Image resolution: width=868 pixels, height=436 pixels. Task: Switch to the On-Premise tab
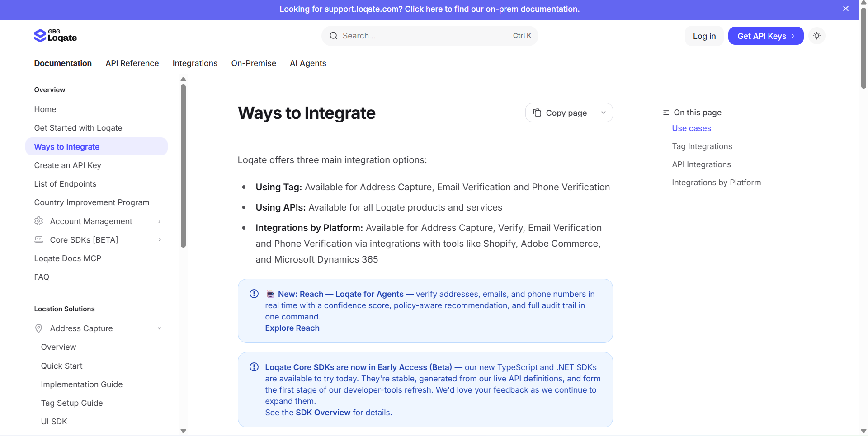[254, 63]
